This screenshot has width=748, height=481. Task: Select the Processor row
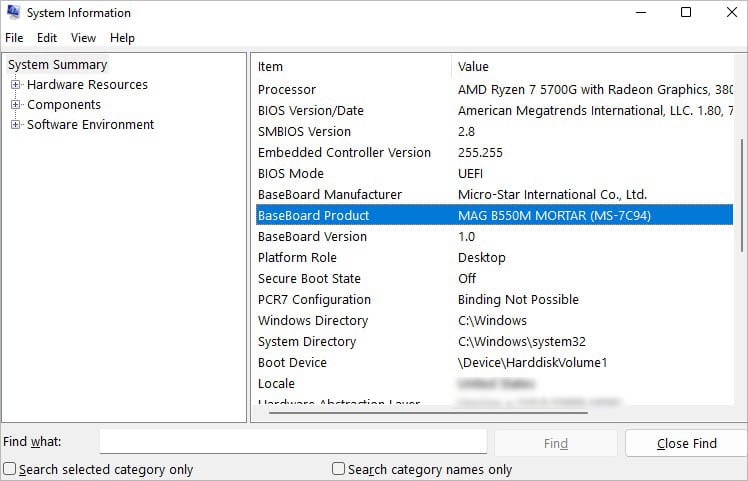(x=494, y=90)
